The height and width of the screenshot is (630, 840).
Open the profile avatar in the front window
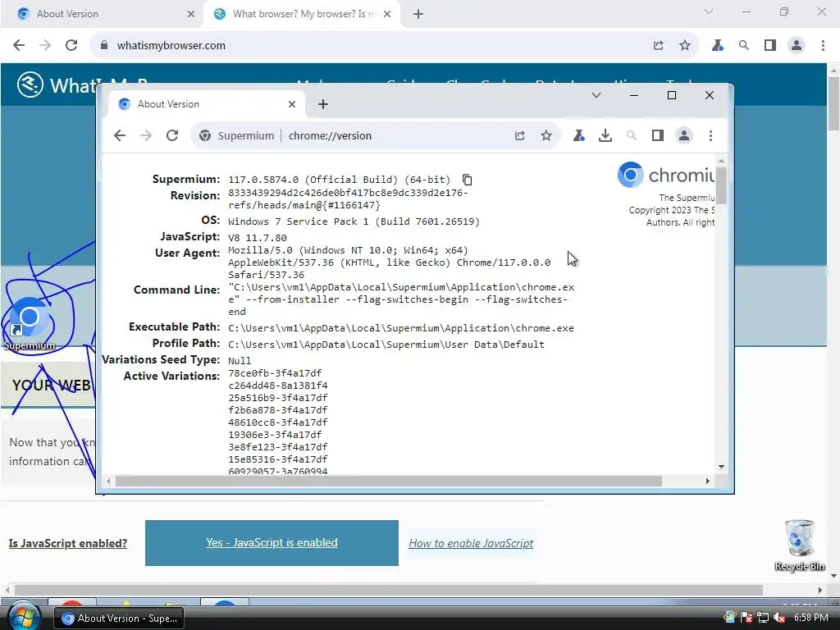click(684, 135)
